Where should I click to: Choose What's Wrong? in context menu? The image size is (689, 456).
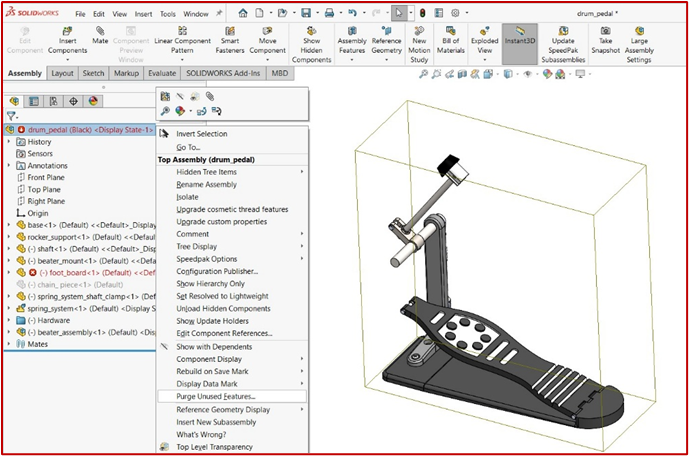click(x=232, y=434)
